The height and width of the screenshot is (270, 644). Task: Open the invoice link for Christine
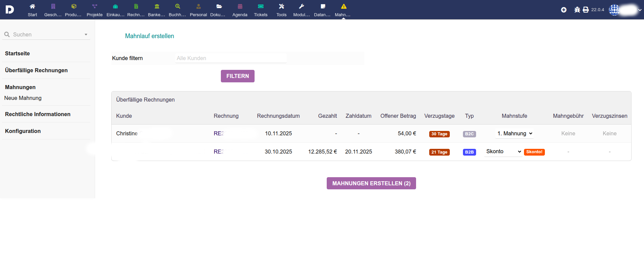[219, 134]
